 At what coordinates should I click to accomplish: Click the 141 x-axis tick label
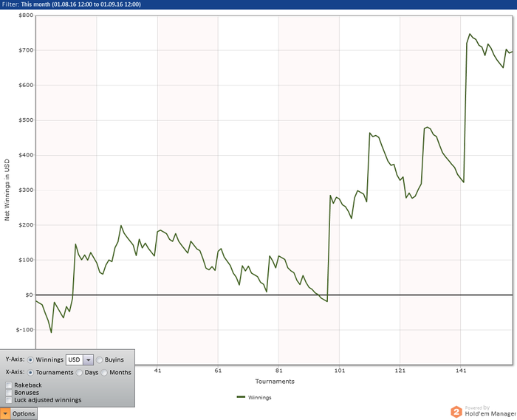461,371
